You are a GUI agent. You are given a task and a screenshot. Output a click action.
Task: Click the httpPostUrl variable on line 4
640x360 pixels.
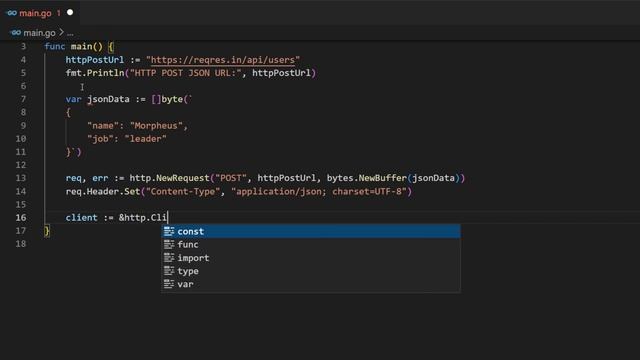click(x=95, y=60)
